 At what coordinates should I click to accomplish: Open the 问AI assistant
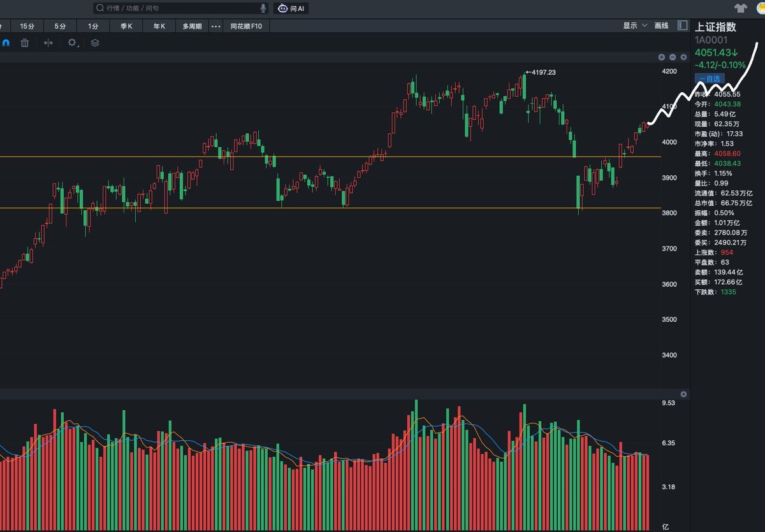pyautogui.click(x=291, y=8)
